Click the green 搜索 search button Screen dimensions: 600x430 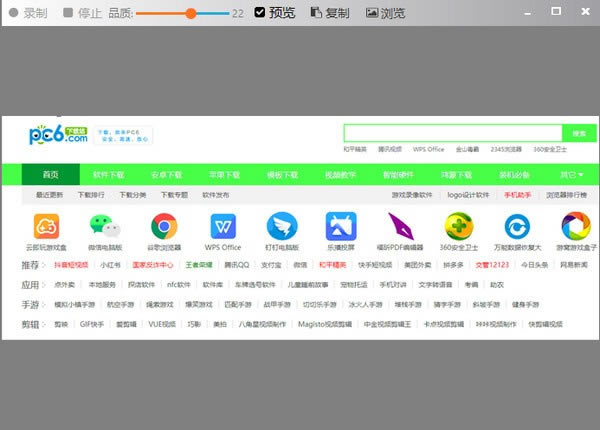[x=578, y=133]
